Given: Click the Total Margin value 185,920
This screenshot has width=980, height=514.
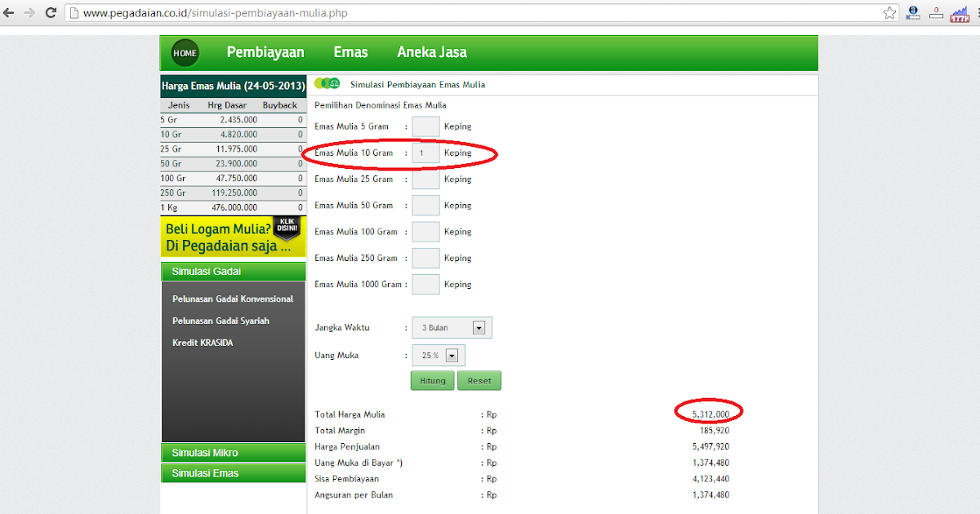Looking at the screenshot, I should pyautogui.click(x=715, y=430).
